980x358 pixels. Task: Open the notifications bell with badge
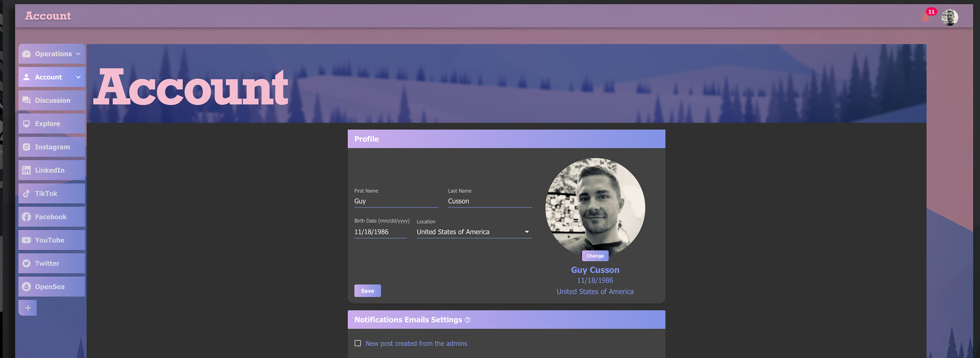[926, 17]
